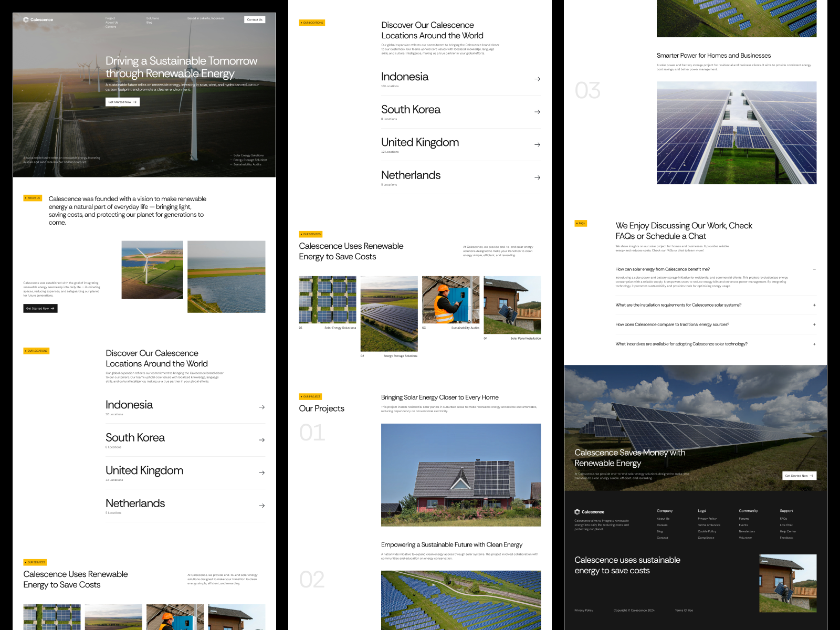
Task: Open About Us under the footer Company column
Action: [x=663, y=519]
